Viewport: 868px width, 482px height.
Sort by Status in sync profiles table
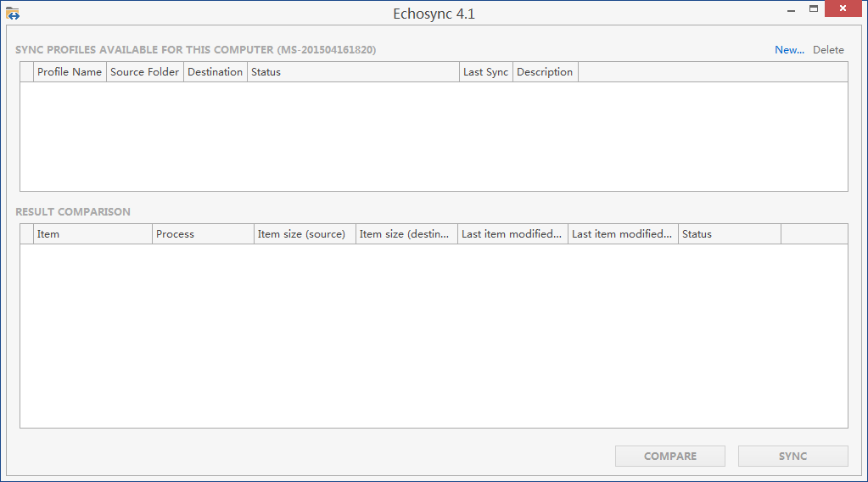pos(352,72)
